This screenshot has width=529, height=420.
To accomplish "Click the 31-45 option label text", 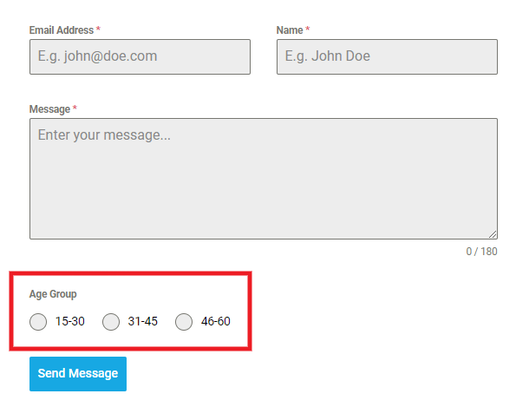I will click(x=143, y=321).
